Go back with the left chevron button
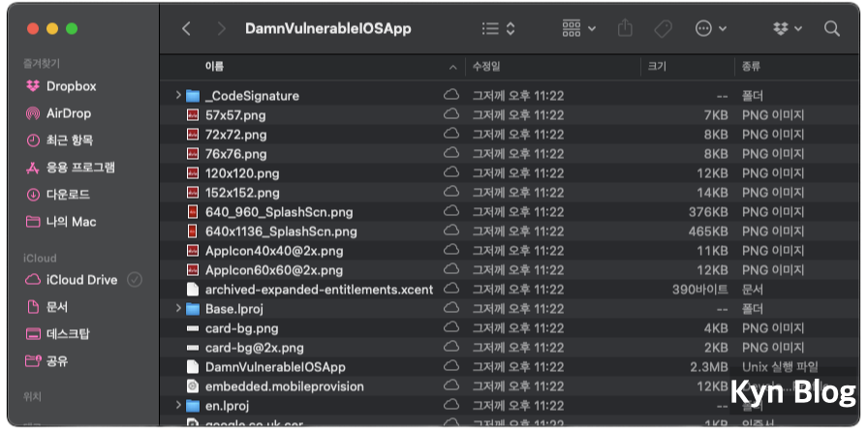This screenshot has width=868, height=432. (x=187, y=29)
